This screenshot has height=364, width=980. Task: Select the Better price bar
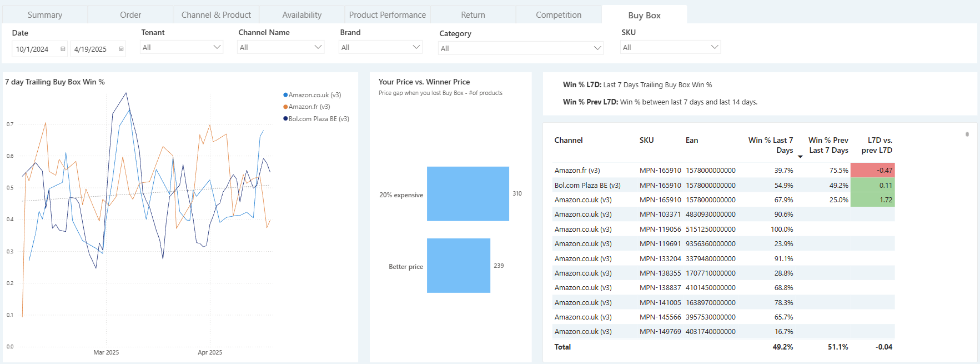pos(459,266)
